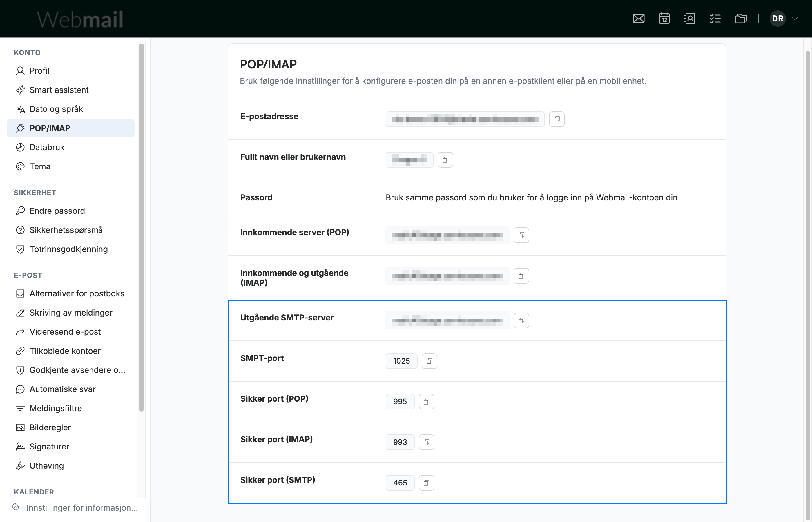Click the POP/IMAP page heading
Image resolution: width=812 pixels, height=522 pixels.
[x=268, y=64]
